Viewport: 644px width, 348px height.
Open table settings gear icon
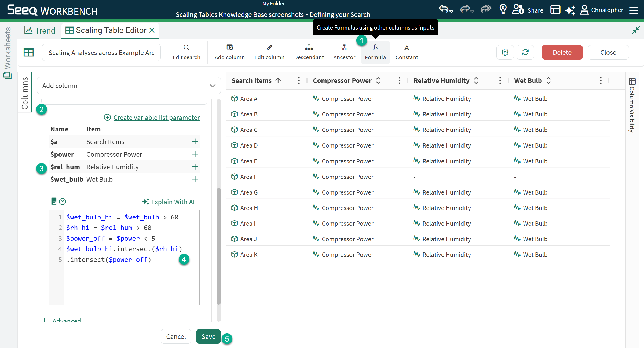tap(505, 52)
